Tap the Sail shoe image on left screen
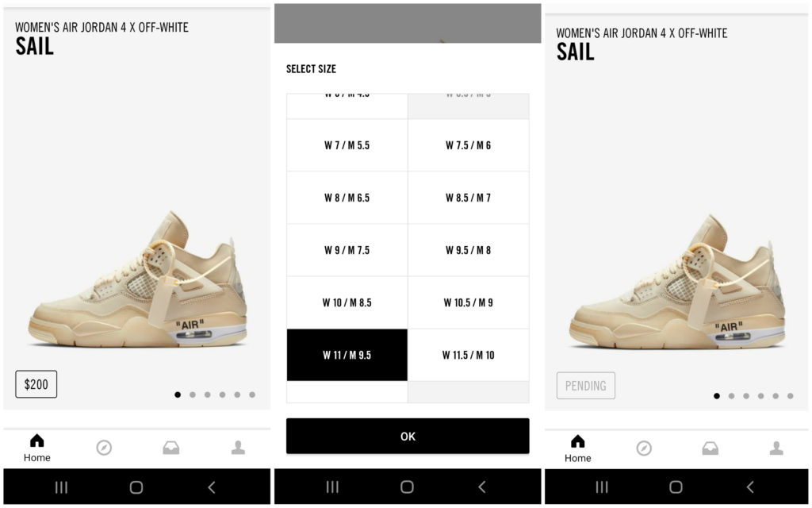The width and height of the screenshot is (812, 508). coord(138,280)
